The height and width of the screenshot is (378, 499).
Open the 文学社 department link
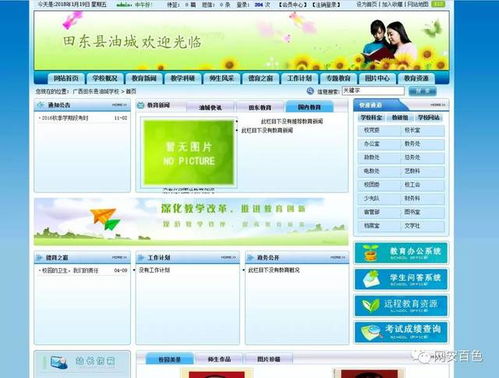coord(413,226)
